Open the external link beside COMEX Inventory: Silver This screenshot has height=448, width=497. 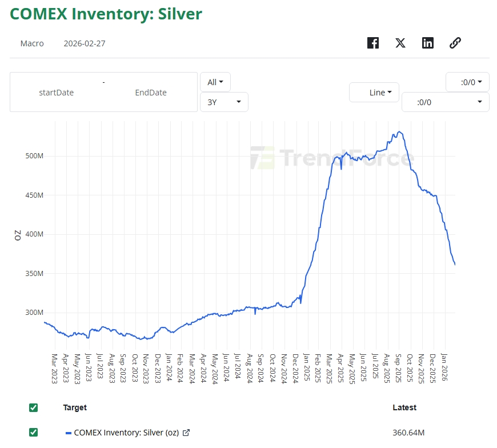(x=186, y=433)
